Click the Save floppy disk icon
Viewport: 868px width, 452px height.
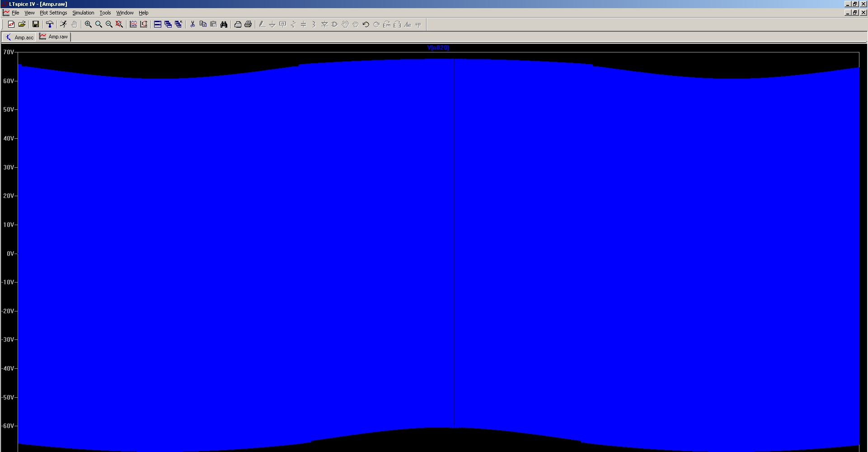(x=36, y=24)
